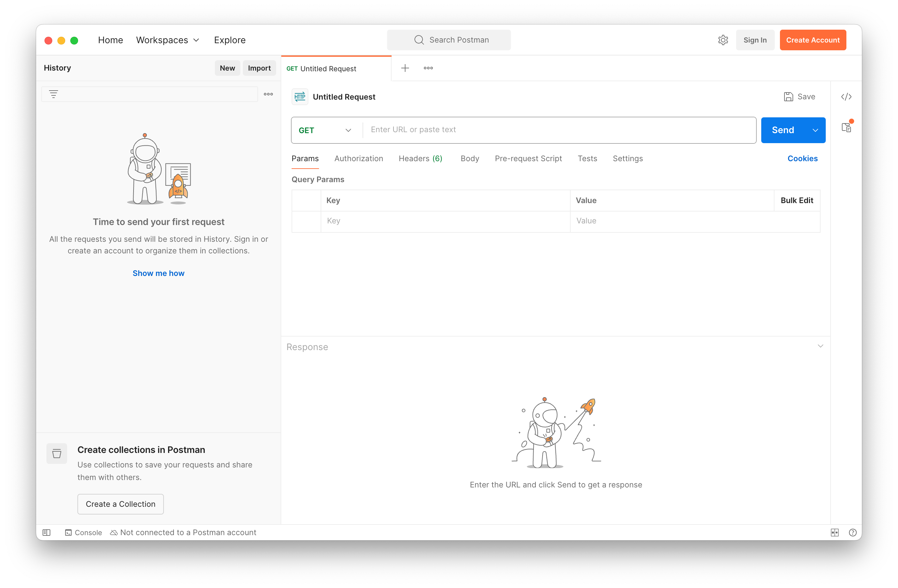
Task: Open a new request tab with plus icon
Action: click(x=405, y=68)
